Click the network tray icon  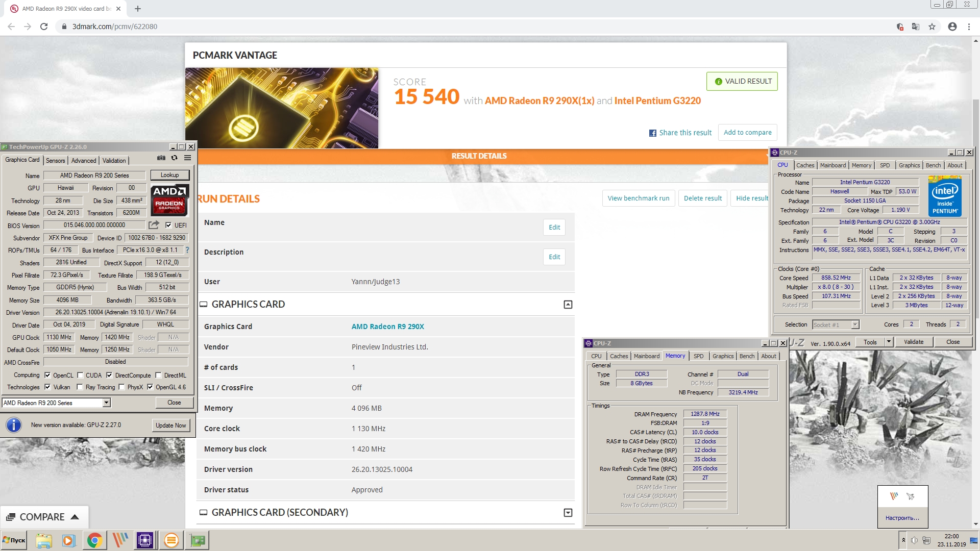coord(926,540)
